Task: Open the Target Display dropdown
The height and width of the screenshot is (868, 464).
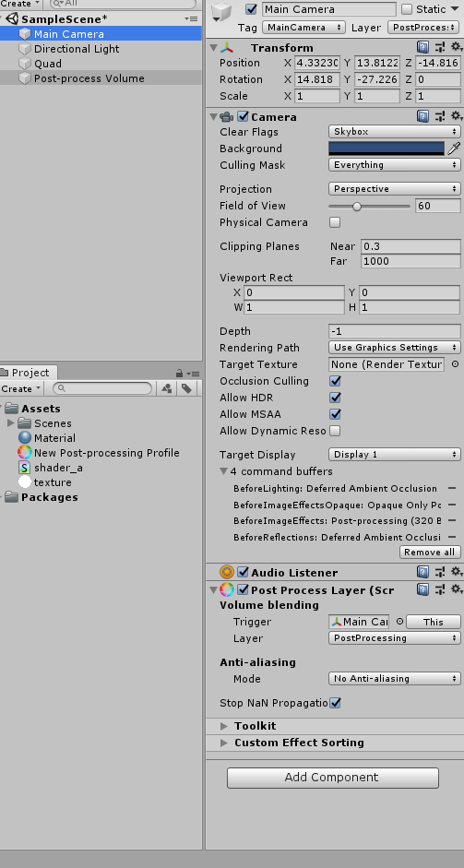Action: (x=395, y=455)
